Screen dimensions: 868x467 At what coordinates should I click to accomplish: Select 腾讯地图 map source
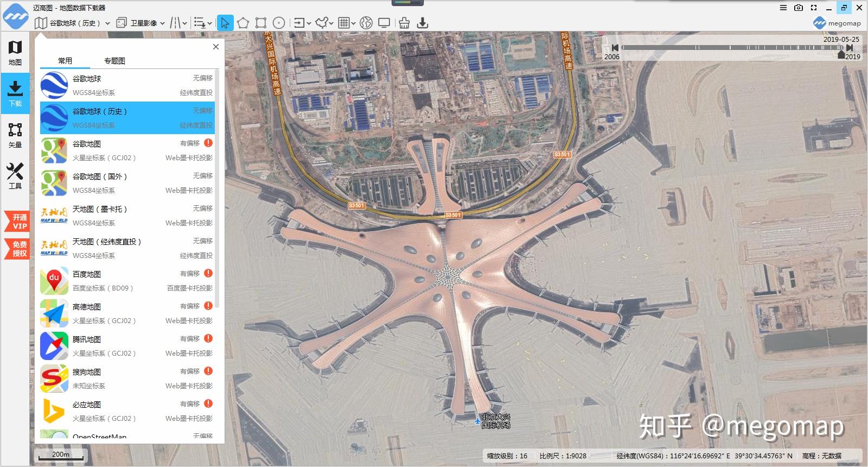tap(127, 346)
